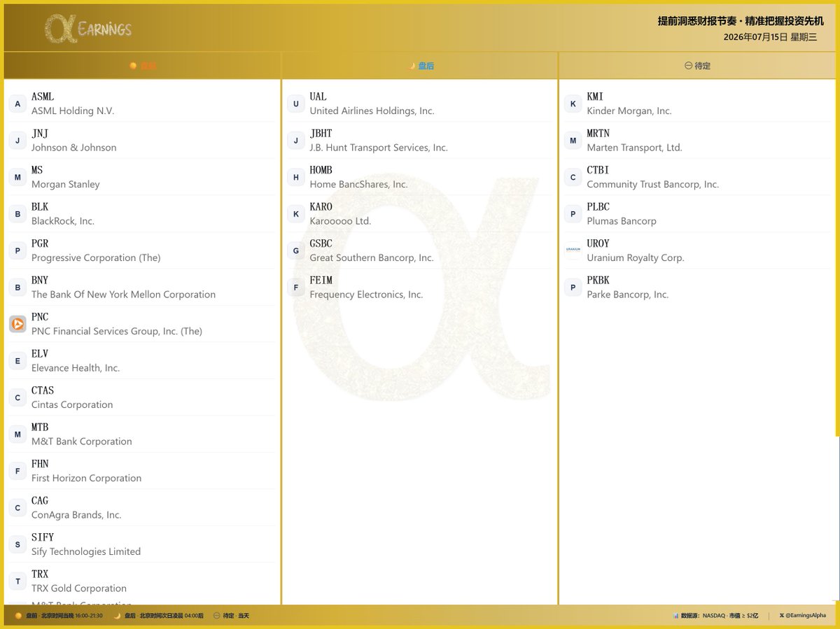Screen dimensions: 840x629
Task: Open the @EarningsAlpha link in footer
Action: (802, 616)
